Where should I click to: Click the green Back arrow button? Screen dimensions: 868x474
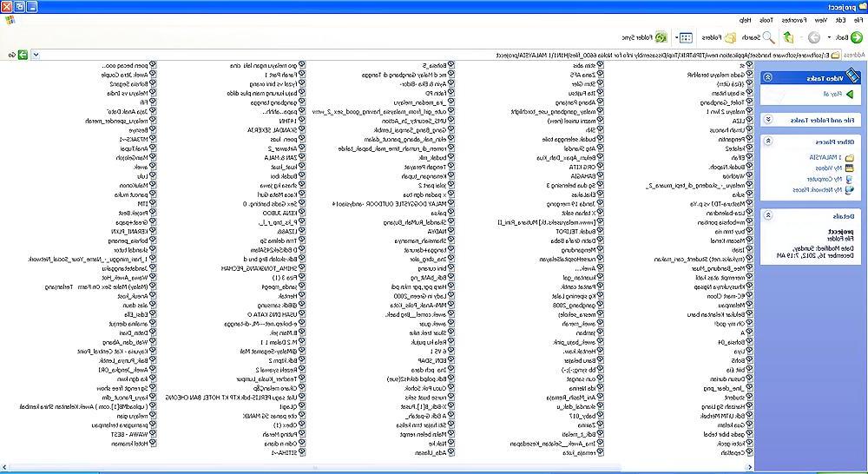coord(857,37)
